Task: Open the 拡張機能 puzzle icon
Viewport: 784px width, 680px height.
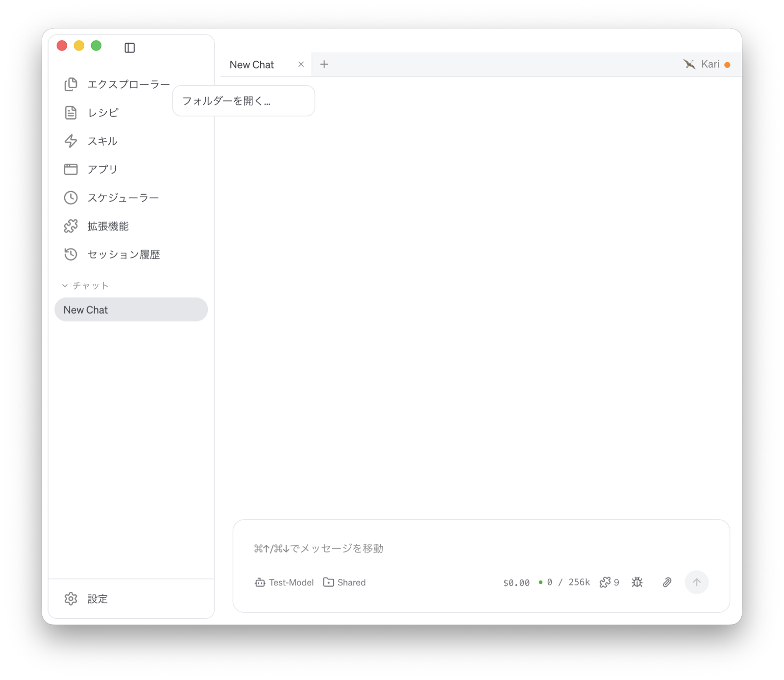Action: 71,226
